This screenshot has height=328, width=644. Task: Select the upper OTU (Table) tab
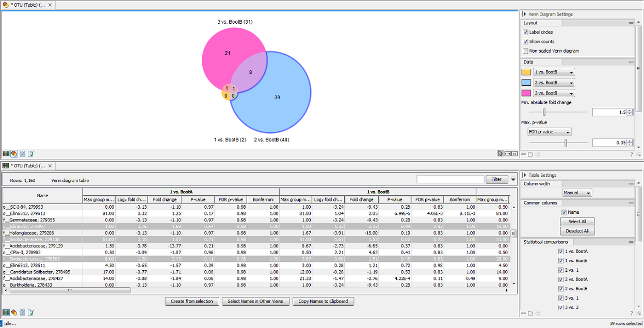[x=28, y=5]
